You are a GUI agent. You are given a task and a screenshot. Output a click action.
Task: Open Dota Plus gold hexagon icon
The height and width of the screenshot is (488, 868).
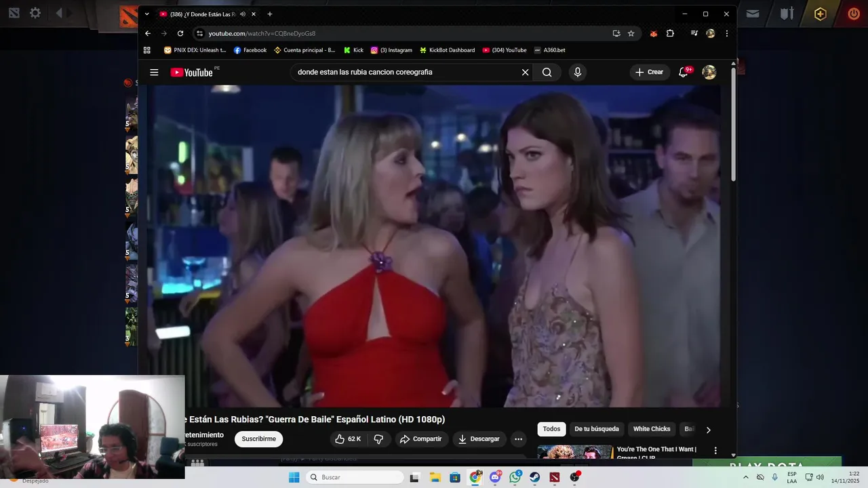click(821, 14)
